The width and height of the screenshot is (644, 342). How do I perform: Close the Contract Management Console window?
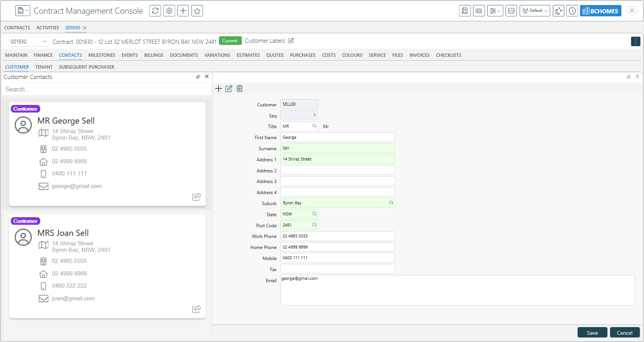point(632,11)
